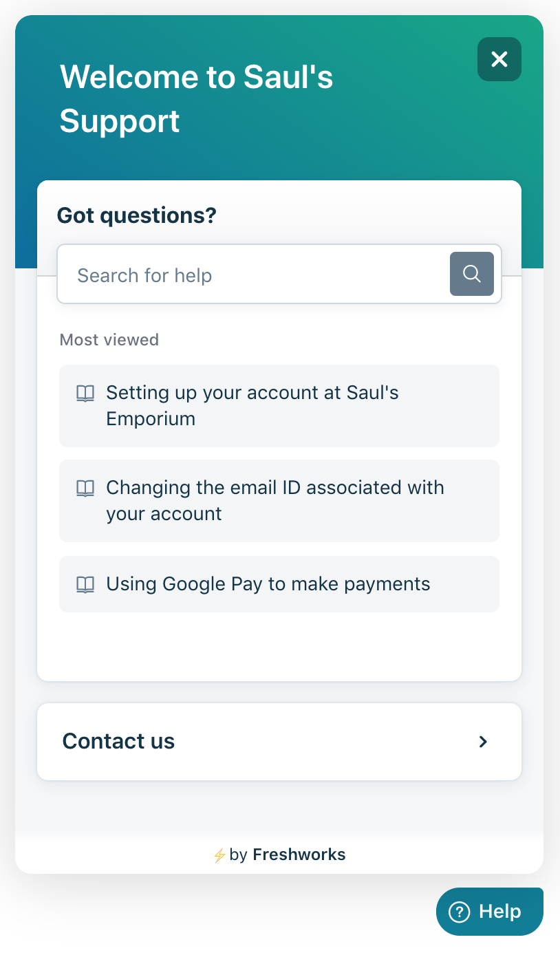Click the Got questions? heading
Viewport: 560px width, 955px height.
136,215
